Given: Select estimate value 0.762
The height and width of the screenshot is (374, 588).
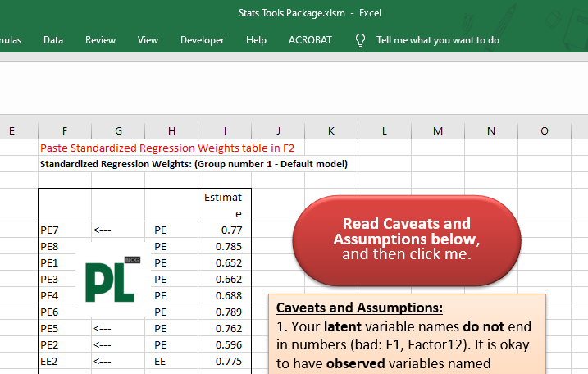Looking at the screenshot, I should point(225,328).
